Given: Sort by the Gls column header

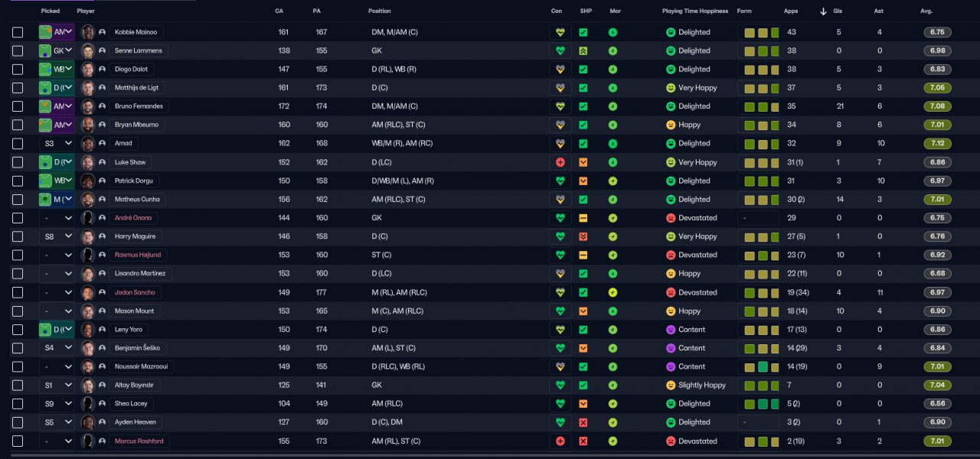Looking at the screenshot, I should click(x=837, y=11).
